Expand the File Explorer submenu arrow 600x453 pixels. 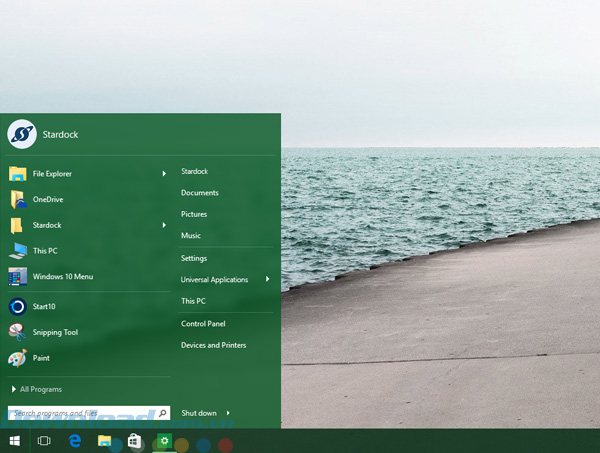[x=164, y=174]
